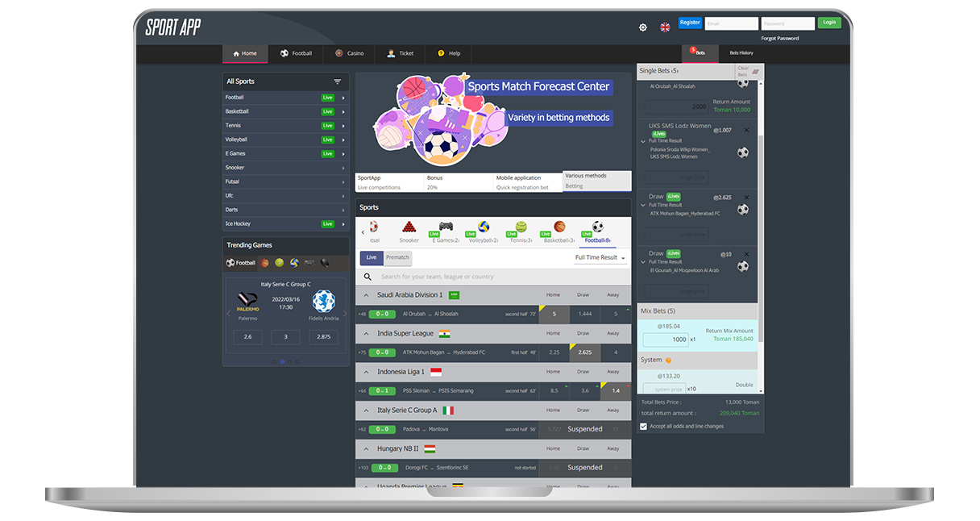Switch to the Bets History tab
This screenshot has height=521, width=980.
point(741,53)
